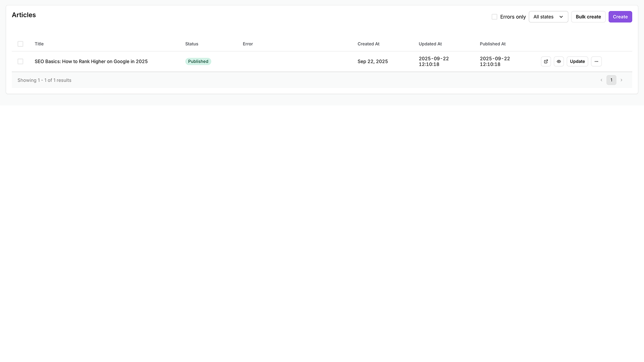Open more options via the ellipsis dropdown

596,61
